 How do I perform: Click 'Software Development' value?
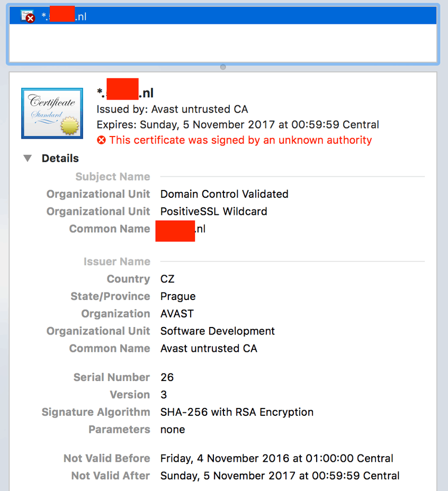click(218, 331)
